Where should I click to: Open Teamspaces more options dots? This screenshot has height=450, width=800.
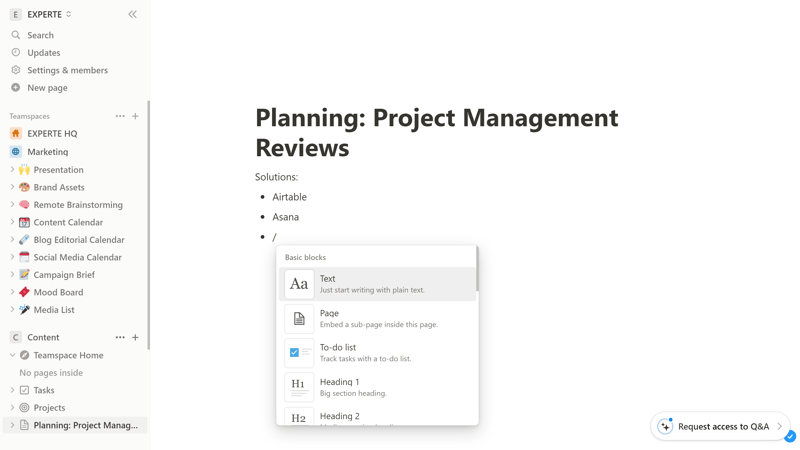coord(120,116)
